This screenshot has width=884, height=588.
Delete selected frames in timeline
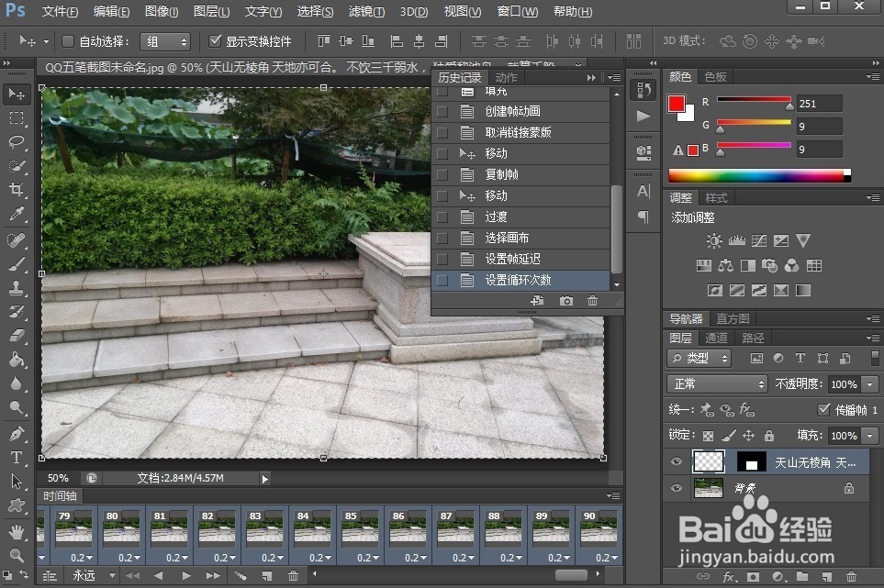[293, 575]
